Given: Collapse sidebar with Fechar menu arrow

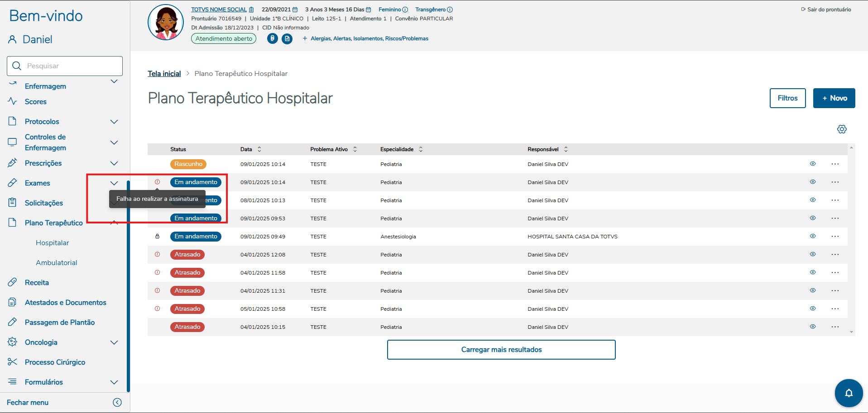Looking at the screenshot, I should (117, 403).
